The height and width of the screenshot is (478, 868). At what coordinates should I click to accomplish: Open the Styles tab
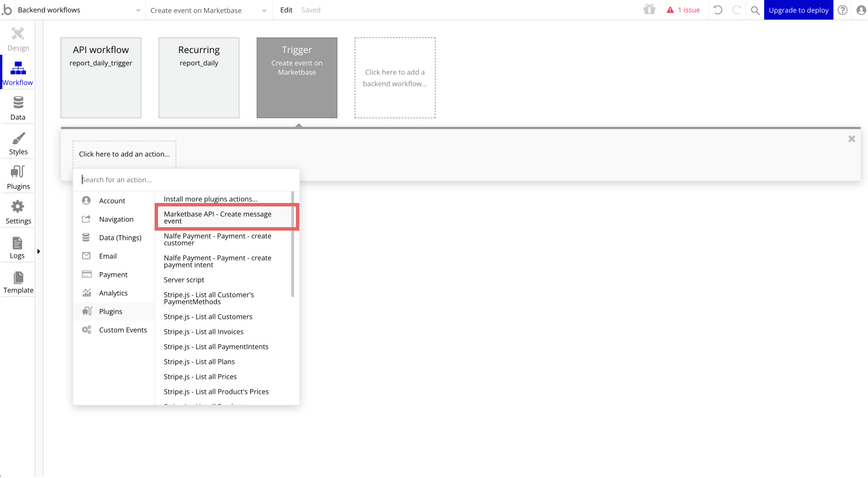coord(18,142)
